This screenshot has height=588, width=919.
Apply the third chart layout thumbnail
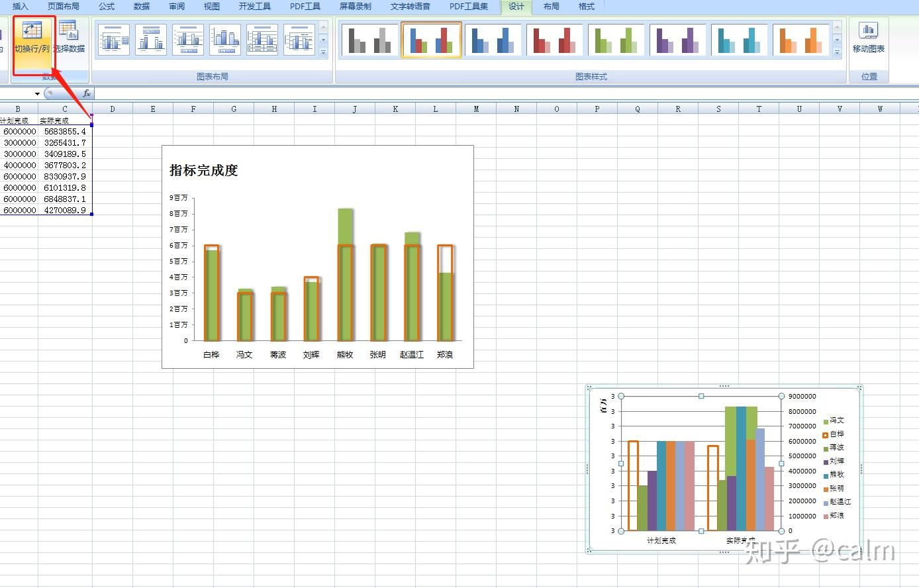188,40
